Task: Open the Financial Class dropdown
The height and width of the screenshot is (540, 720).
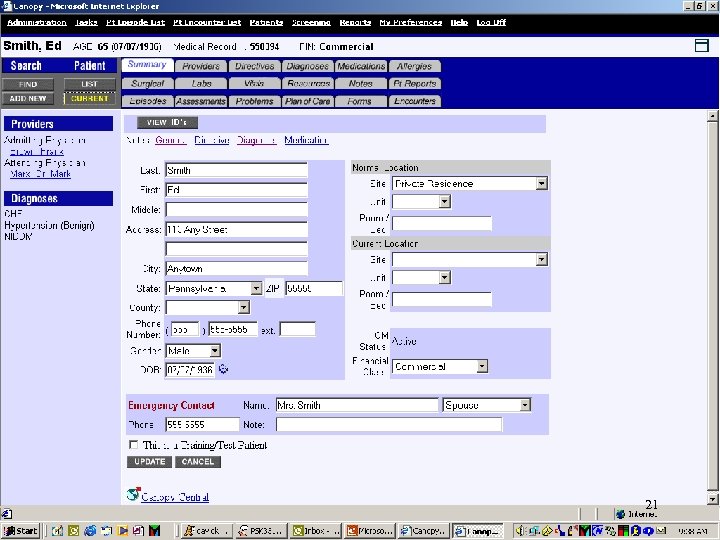Action: [x=482, y=366]
